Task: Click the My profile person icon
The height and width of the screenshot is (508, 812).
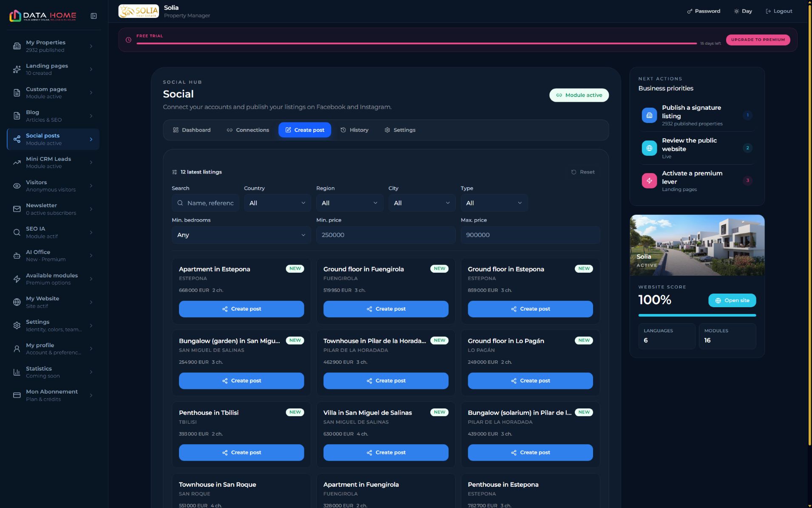Action: (17, 349)
